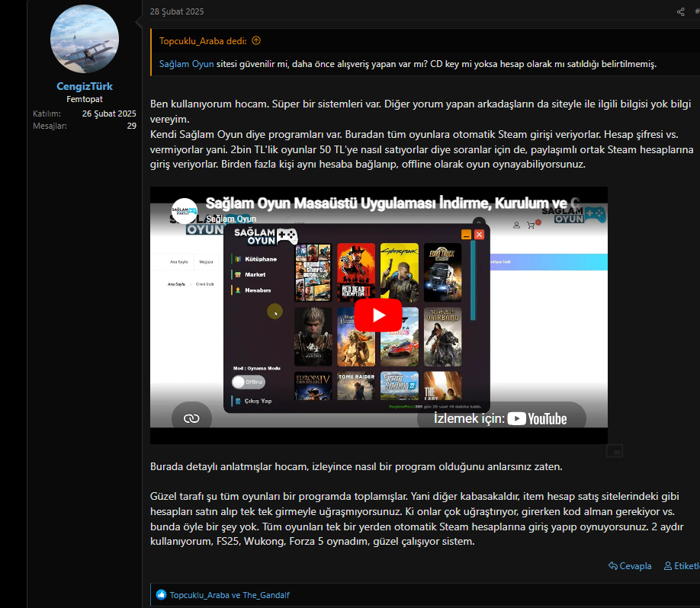Click the orange minimize button in app
700x608 pixels.
coord(466,235)
